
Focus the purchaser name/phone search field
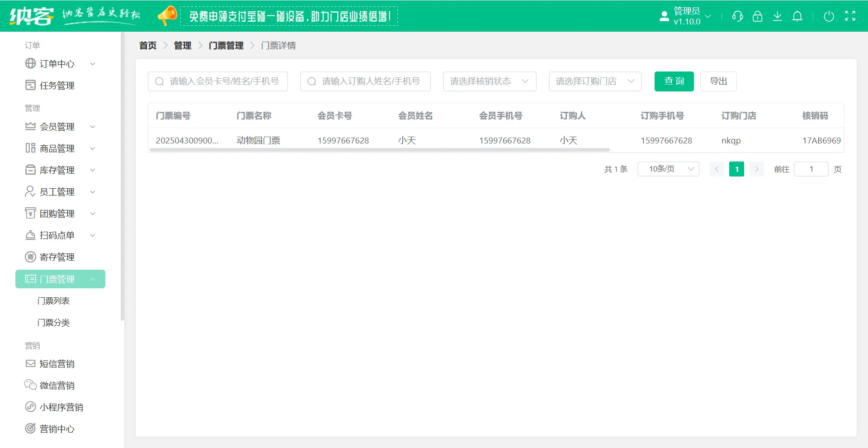[x=365, y=81]
